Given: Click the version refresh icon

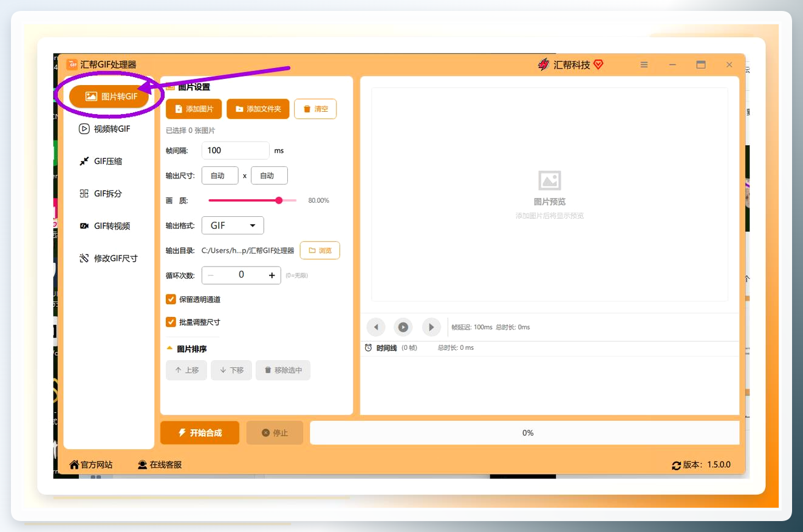Looking at the screenshot, I should point(677,465).
